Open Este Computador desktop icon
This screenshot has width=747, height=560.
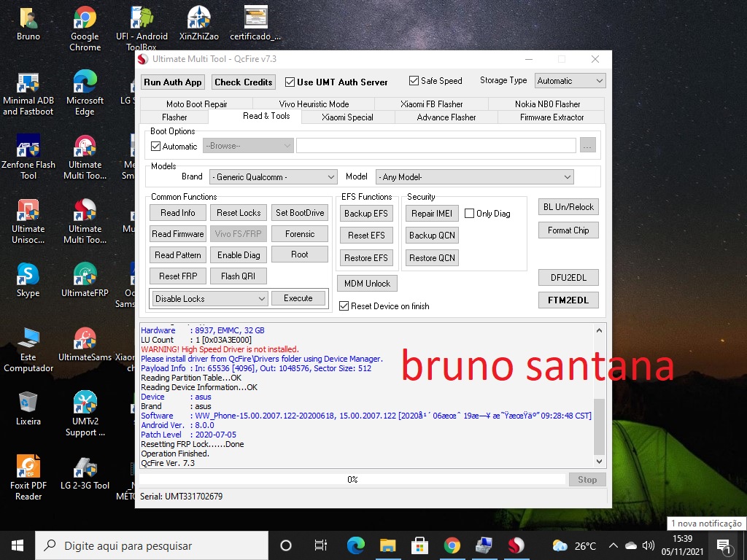pyautogui.click(x=28, y=350)
